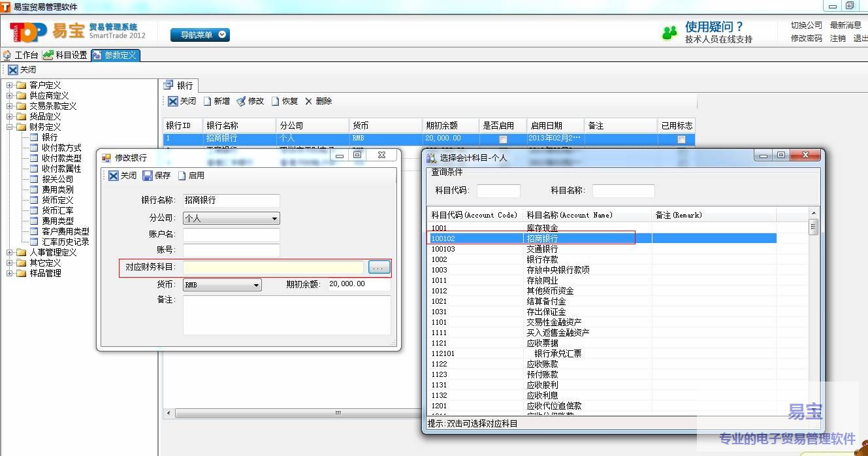
Task: Open the 分公司 dropdown showing 个人
Action: (x=231, y=218)
